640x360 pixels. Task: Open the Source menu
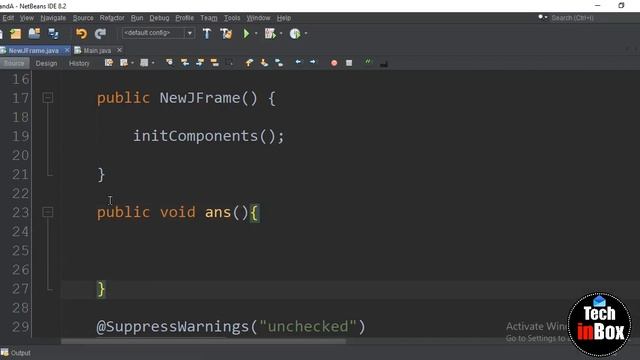tap(83, 18)
